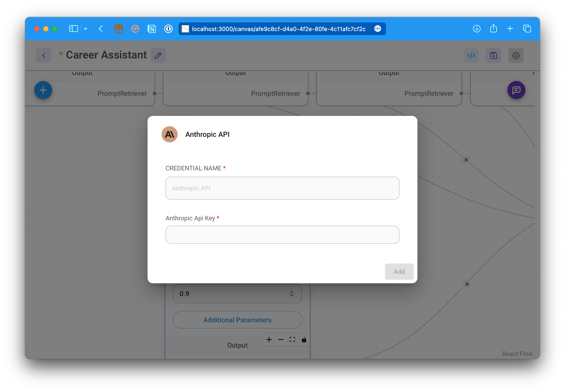This screenshot has width=565, height=392.
Task: Click the Credential Name input field
Action: 282,188
